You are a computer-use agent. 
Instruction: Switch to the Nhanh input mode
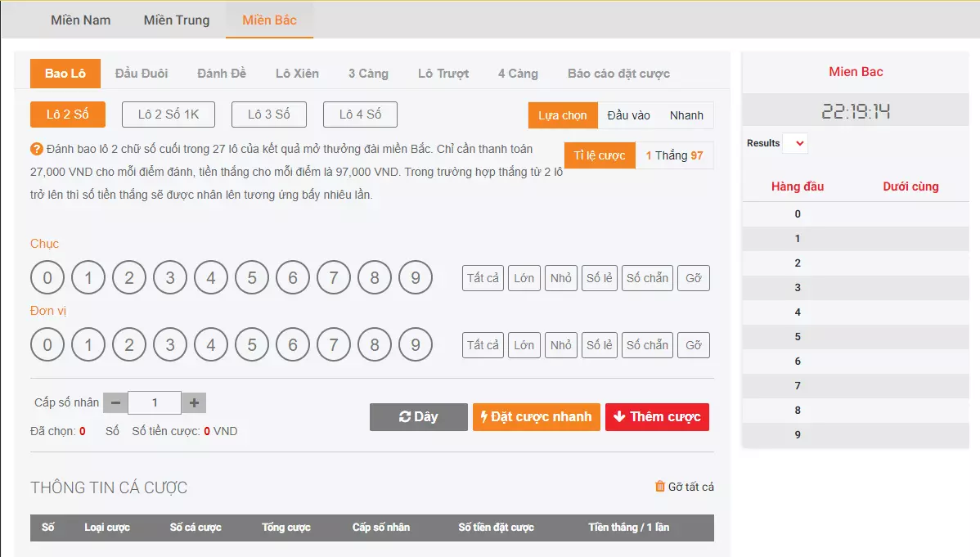tap(687, 115)
